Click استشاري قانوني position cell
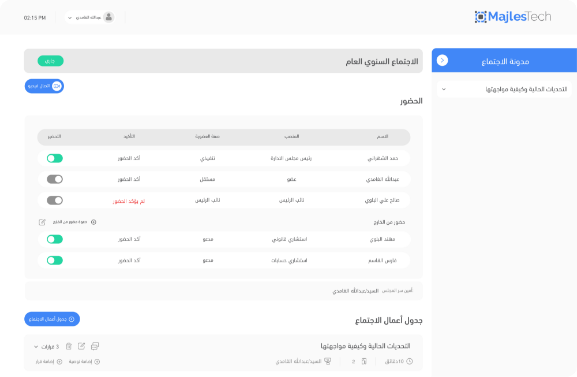 click(x=289, y=239)
